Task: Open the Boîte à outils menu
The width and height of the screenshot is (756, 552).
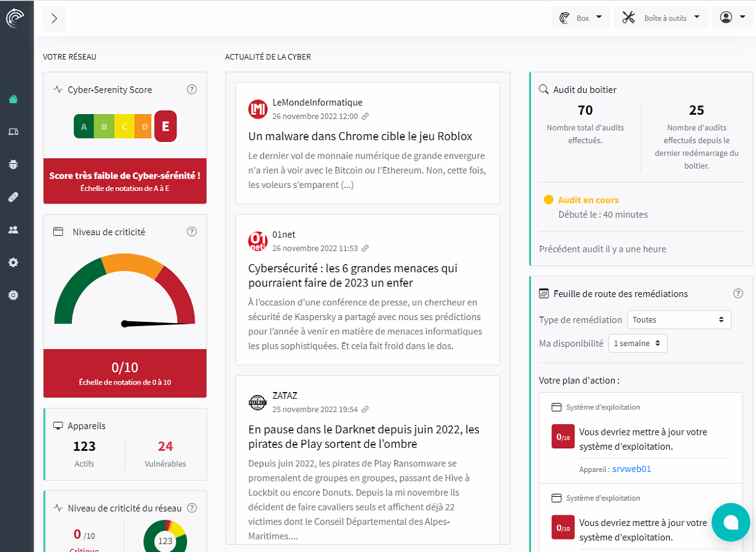Action: (661, 18)
